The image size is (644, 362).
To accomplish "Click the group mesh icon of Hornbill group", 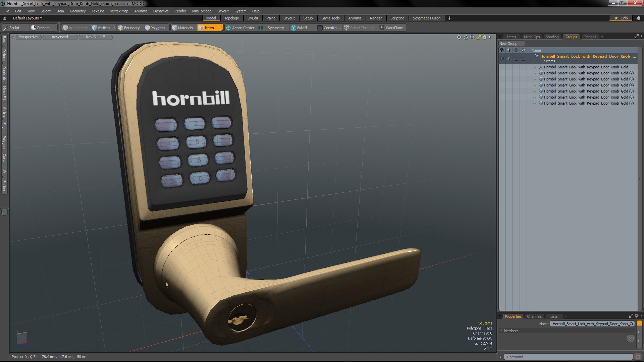I will pos(537,56).
